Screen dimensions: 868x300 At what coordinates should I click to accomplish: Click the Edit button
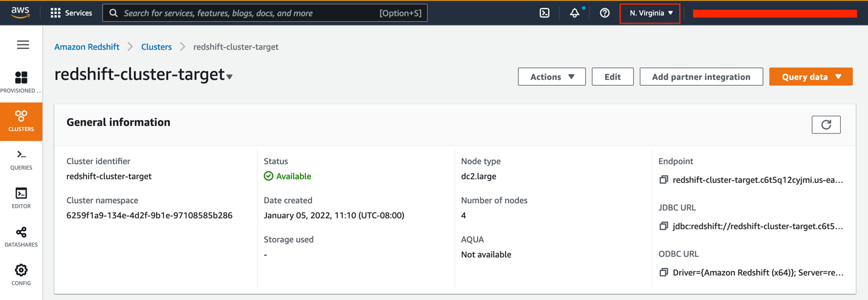point(612,77)
